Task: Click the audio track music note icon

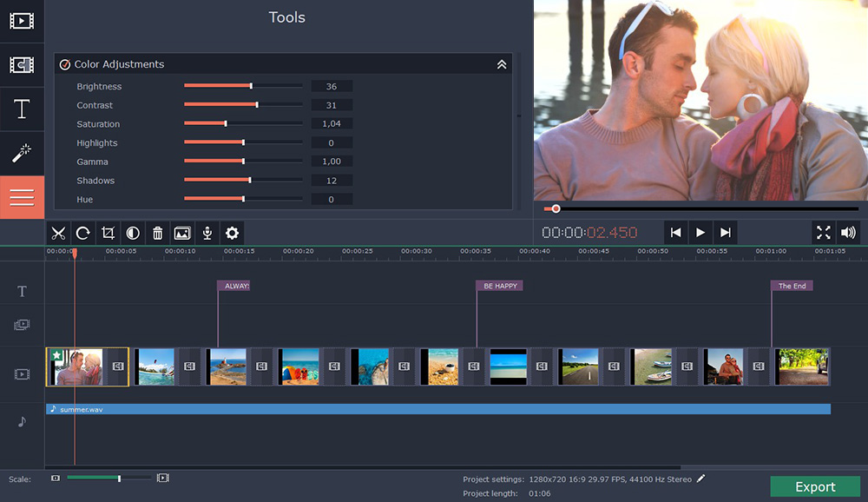Action: (x=22, y=421)
